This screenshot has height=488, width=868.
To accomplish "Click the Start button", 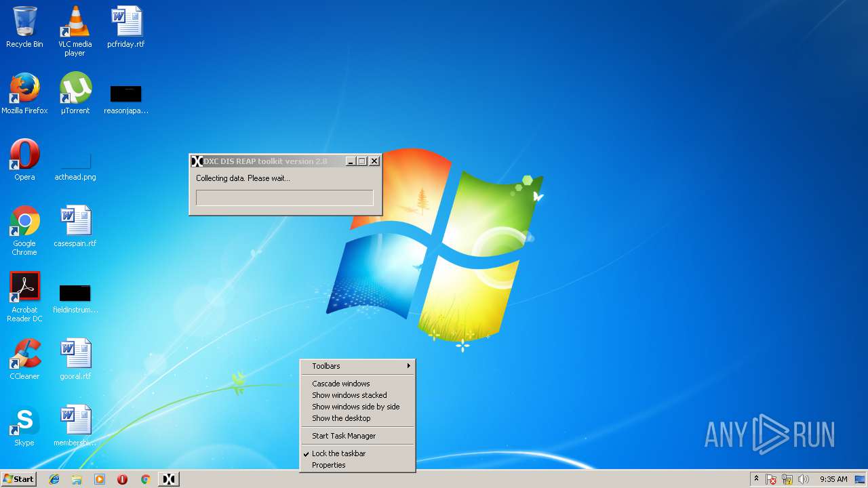I will click(x=18, y=479).
